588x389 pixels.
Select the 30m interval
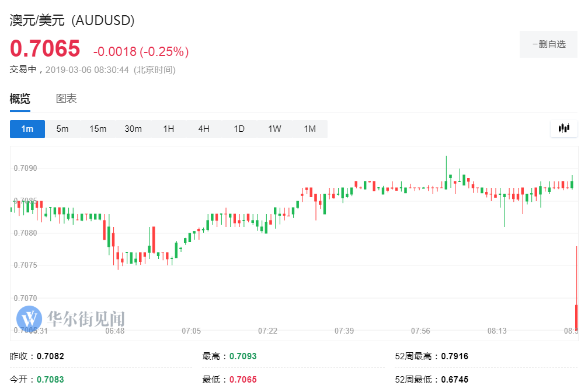tap(133, 128)
